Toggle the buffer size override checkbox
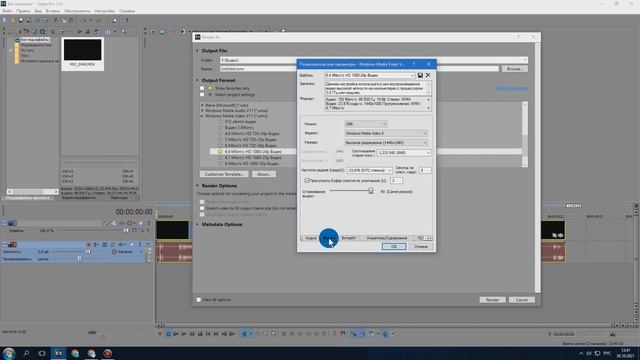The height and width of the screenshot is (360, 640). (x=307, y=180)
